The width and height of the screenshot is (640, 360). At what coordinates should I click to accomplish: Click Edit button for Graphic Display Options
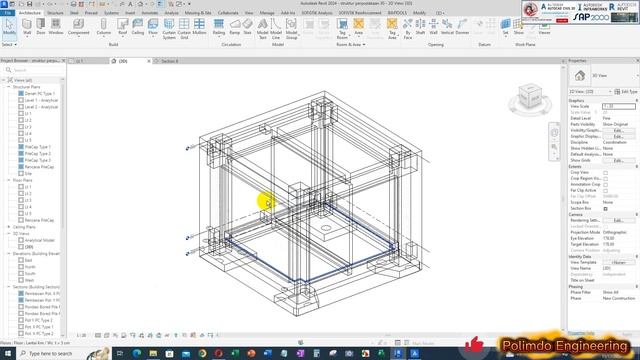click(618, 136)
